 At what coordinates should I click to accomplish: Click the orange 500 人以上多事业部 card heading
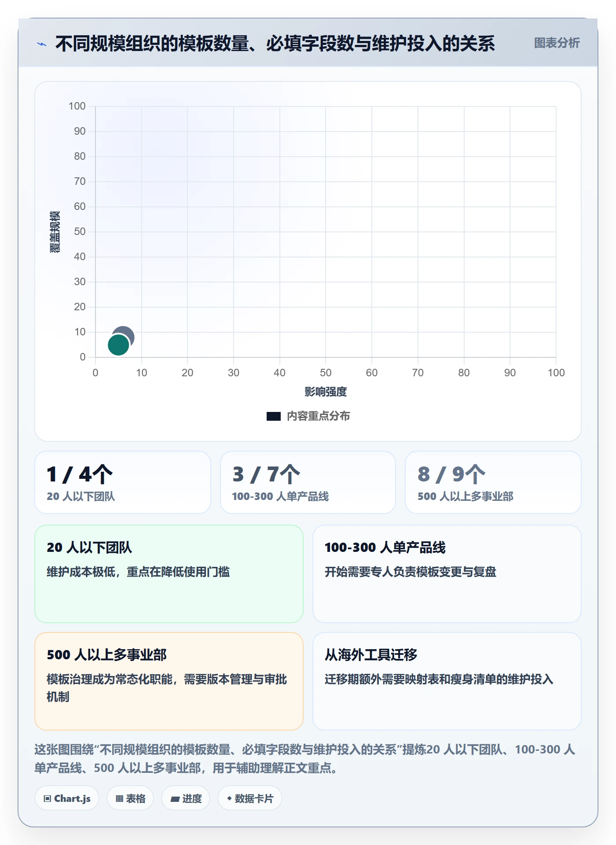[x=107, y=655]
